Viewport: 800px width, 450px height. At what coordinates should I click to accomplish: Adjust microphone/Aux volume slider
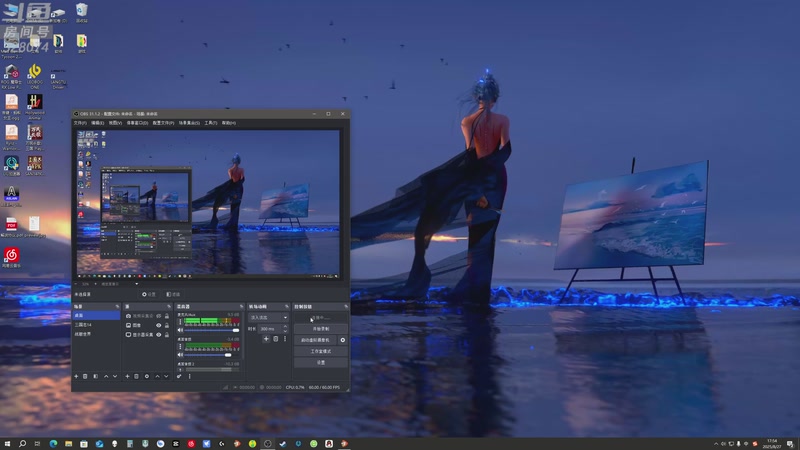(x=211, y=330)
